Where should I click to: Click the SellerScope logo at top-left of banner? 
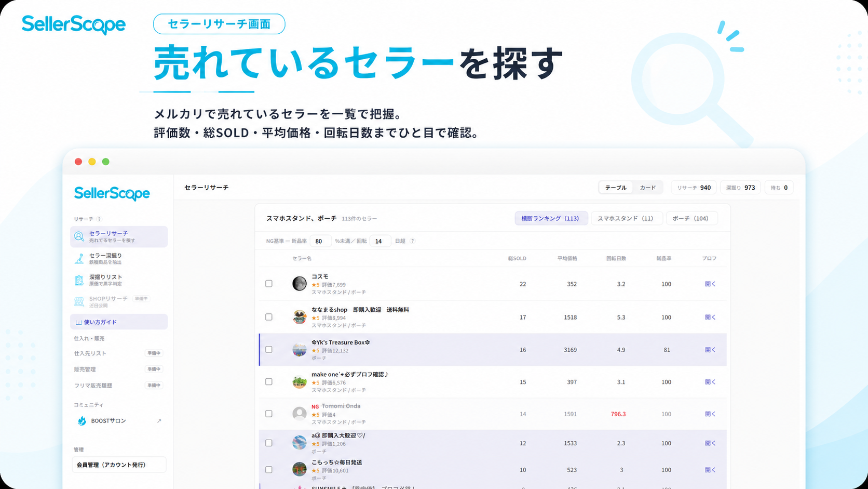click(74, 25)
